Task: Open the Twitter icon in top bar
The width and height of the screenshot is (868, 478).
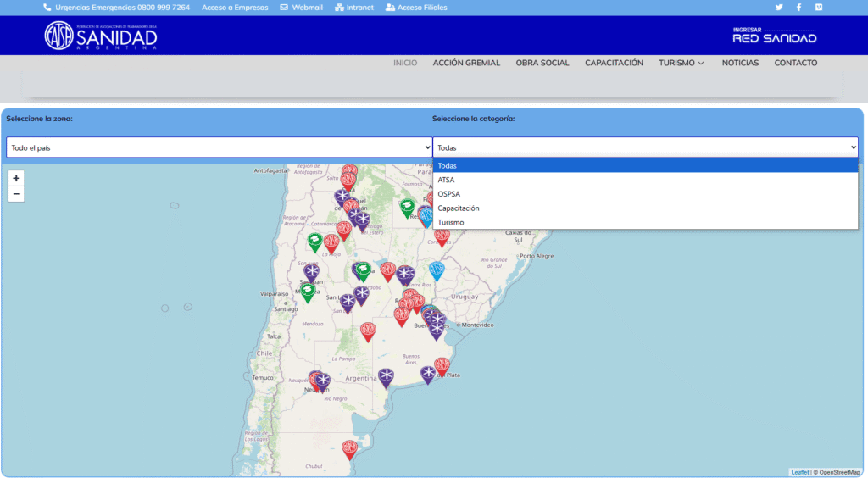Action: pyautogui.click(x=779, y=7)
